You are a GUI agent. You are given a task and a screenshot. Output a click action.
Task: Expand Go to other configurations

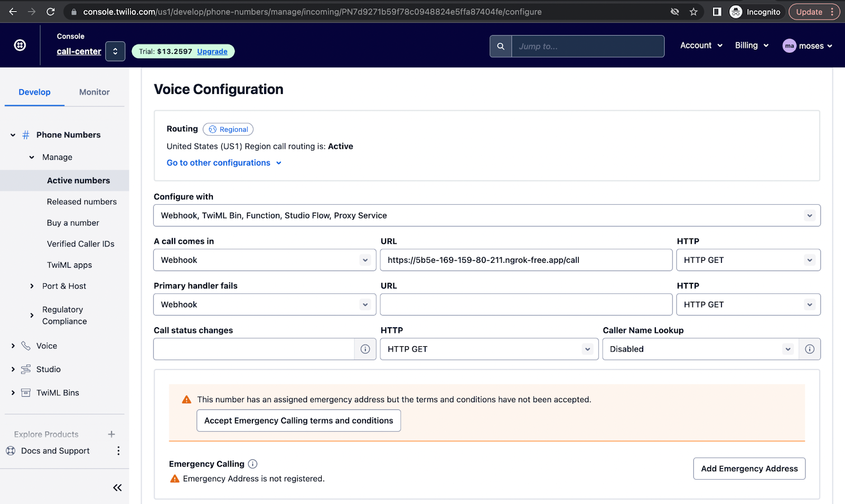224,163
